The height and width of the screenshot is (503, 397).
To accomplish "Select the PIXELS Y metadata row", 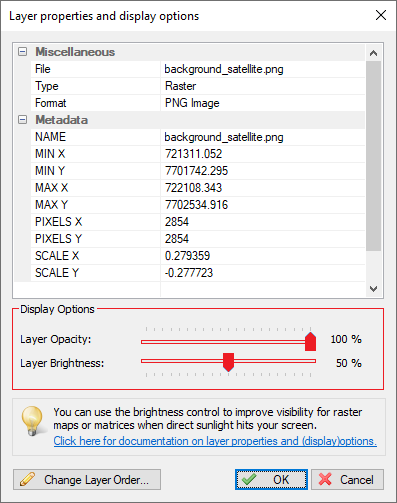I will (x=198, y=239).
